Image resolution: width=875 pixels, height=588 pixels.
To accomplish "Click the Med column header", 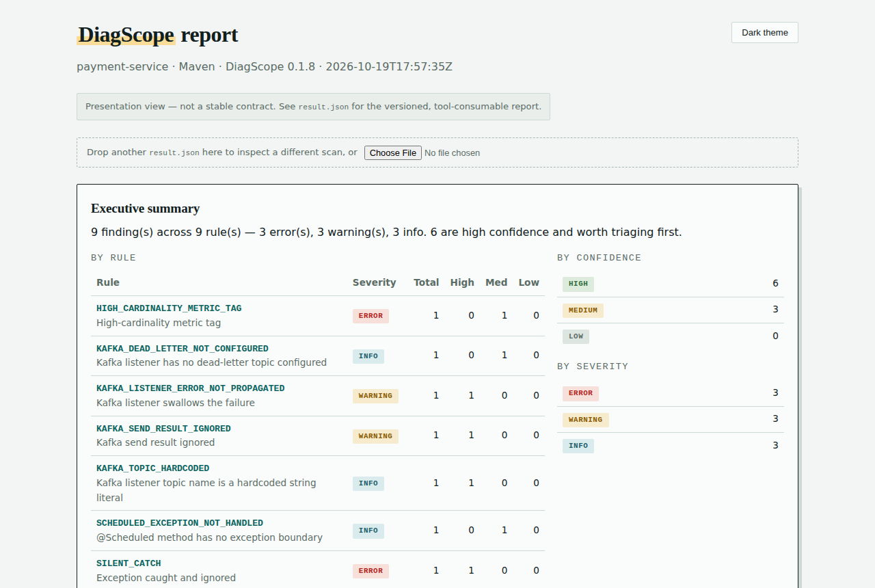I will point(496,282).
